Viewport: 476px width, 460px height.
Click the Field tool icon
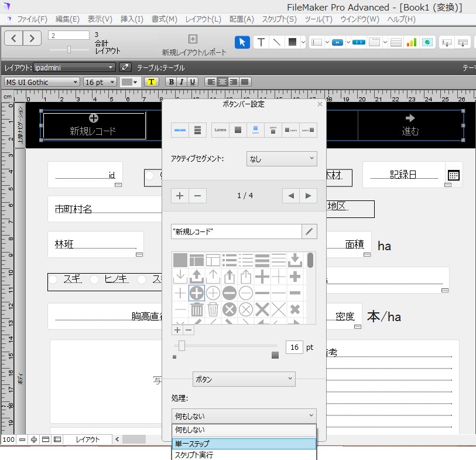point(447,43)
